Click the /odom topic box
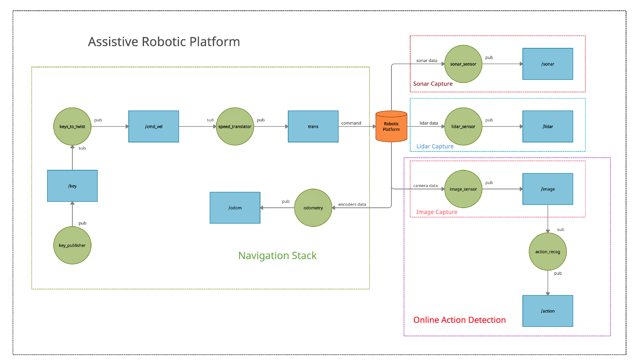The width and height of the screenshot is (636, 364). click(235, 208)
